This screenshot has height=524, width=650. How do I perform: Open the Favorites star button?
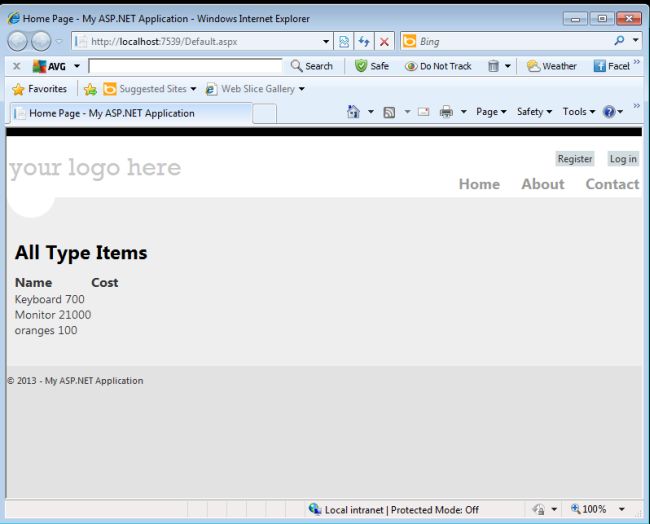39,89
